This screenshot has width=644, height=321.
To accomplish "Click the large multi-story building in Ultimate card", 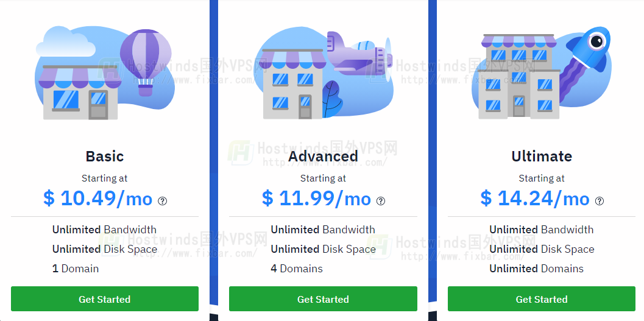I will [x=520, y=77].
